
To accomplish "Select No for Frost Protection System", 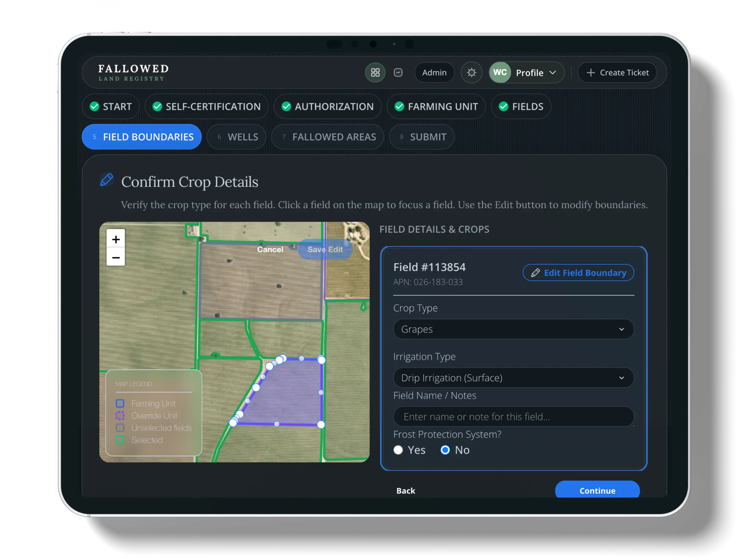I will point(445,450).
